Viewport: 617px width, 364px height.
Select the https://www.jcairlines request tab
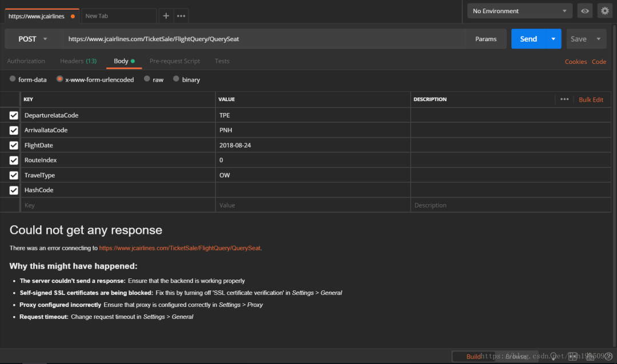click(42, 16)
